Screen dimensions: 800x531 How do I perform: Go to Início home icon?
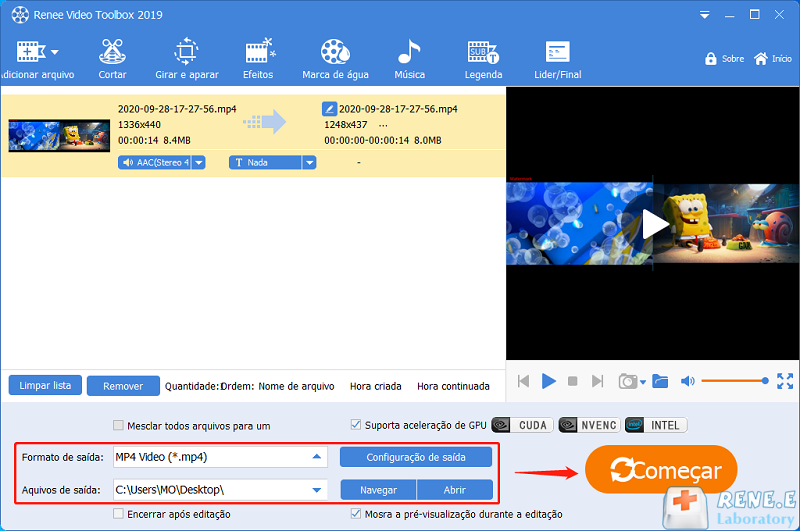pyautogui.click(x=760, y=59)
